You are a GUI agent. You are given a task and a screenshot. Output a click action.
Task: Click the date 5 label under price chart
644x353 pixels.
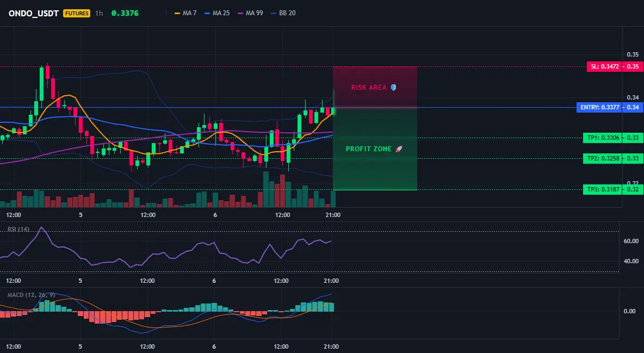tap(81, 215)
